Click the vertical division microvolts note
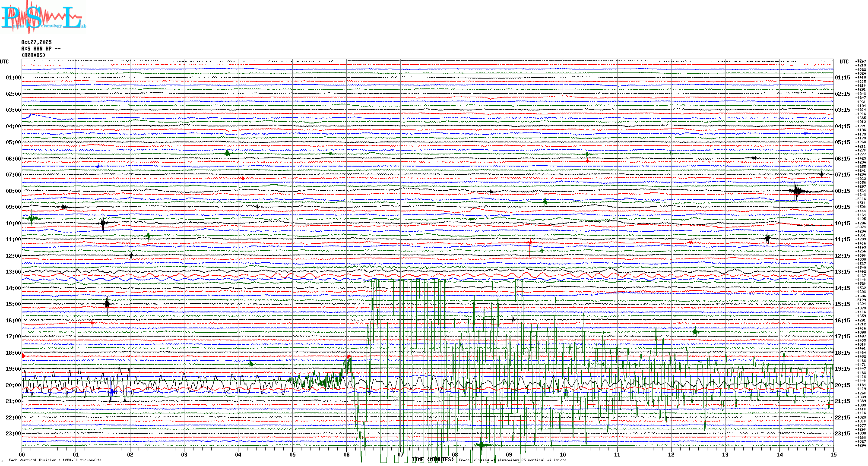Screen dimensions: 868x466 [x=55, y=460]
